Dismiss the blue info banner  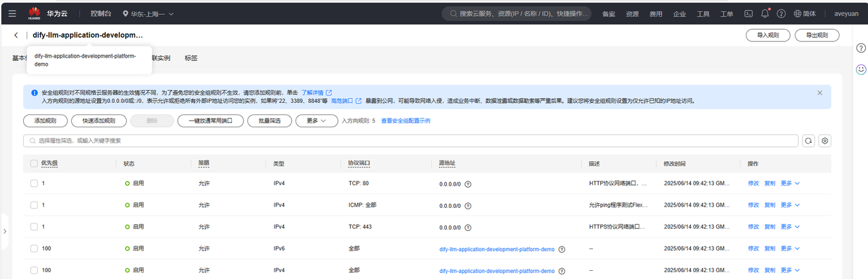(x=819, y=93)
